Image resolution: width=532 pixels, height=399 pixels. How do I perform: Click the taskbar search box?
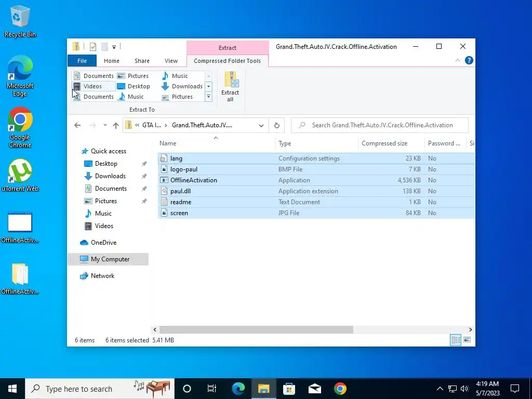pos(100,389)
